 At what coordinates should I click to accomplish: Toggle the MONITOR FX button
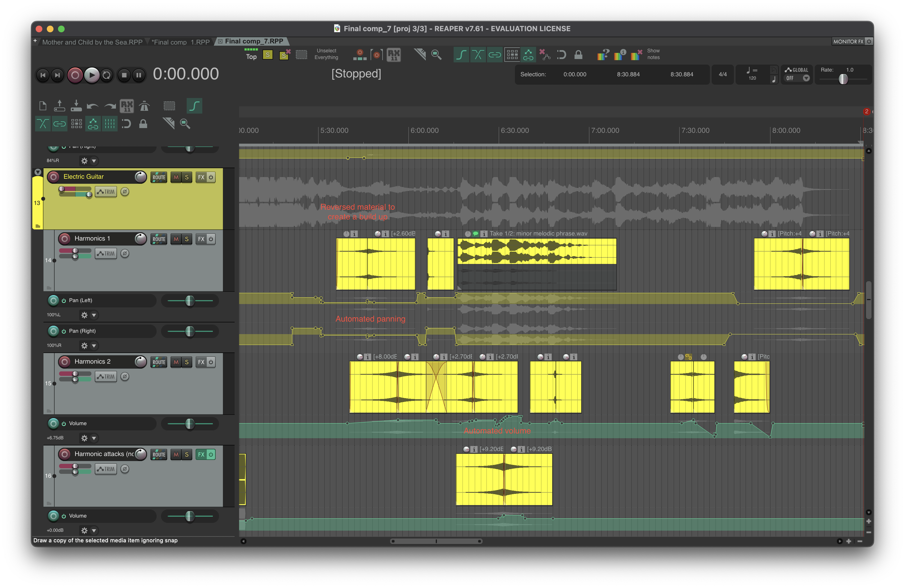(848, 41)
